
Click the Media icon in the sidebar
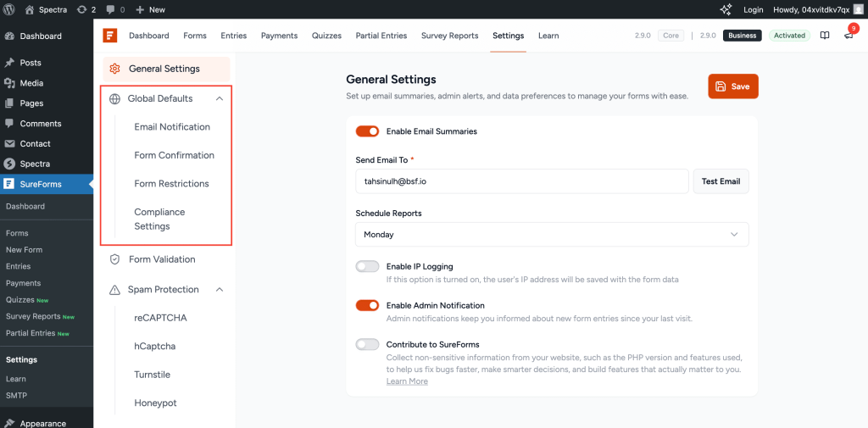click(x=9, y=83)
